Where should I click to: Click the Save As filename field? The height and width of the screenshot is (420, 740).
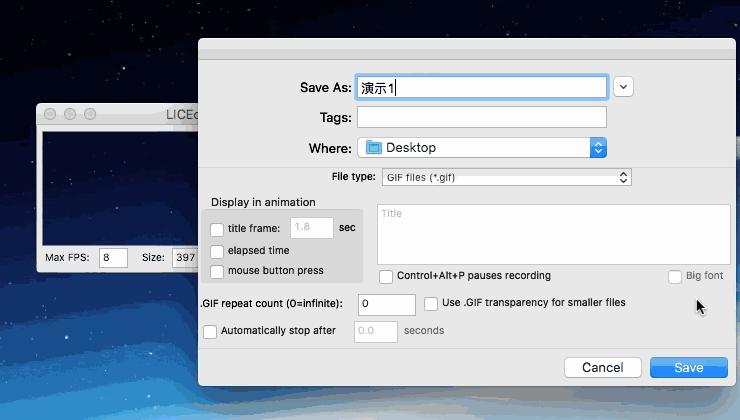482,88
